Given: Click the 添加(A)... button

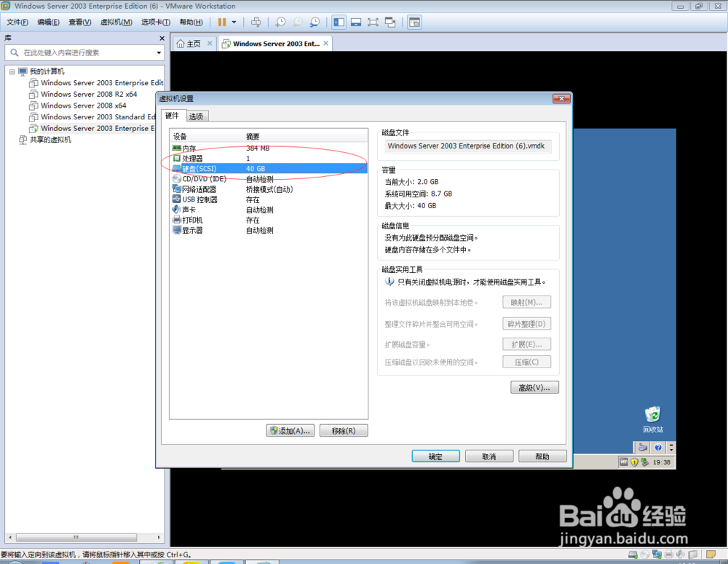Looking at the screenshot, I should pos(290,431).
